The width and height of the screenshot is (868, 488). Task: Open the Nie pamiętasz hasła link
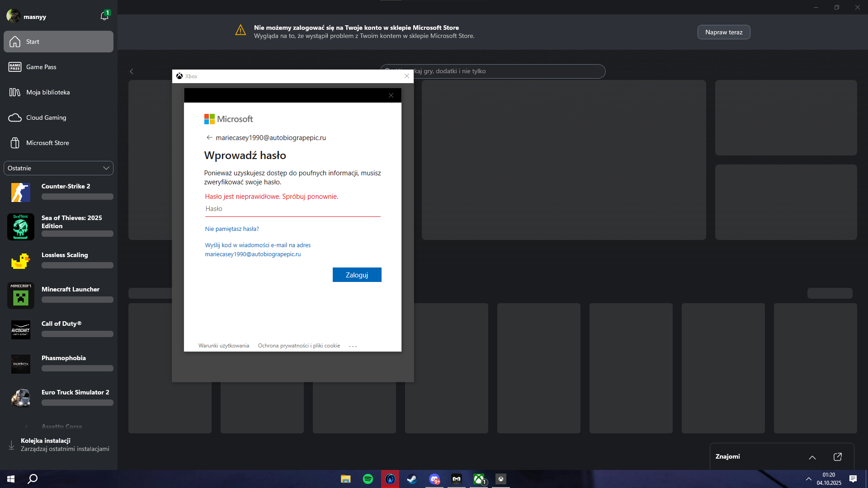(232, 229)
